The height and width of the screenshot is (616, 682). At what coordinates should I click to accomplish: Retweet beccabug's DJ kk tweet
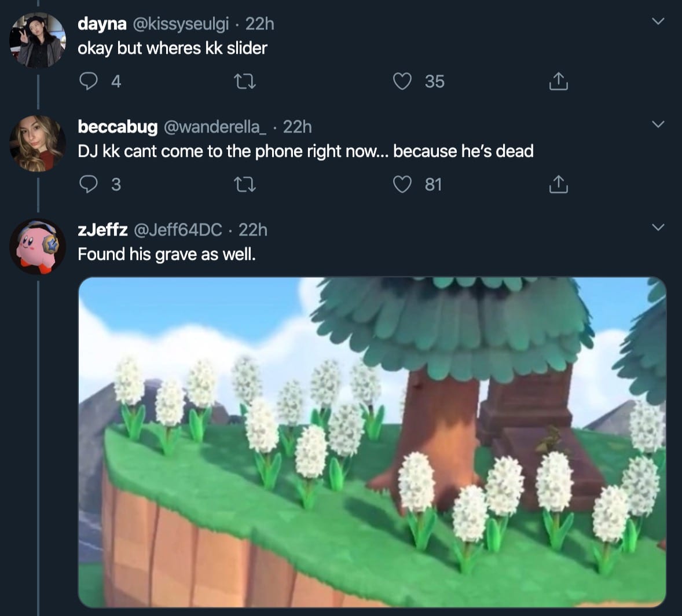tap(244, 185)
